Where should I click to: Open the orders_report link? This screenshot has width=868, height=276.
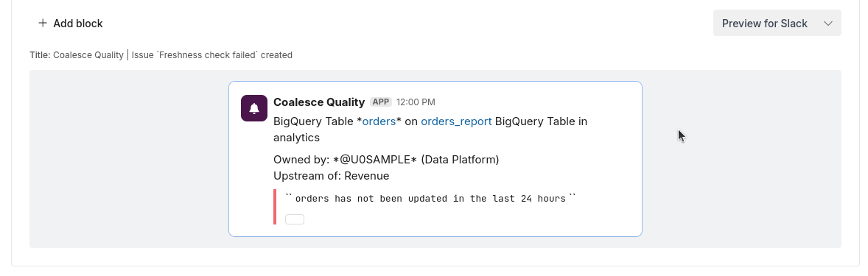[x=456, y=121]
